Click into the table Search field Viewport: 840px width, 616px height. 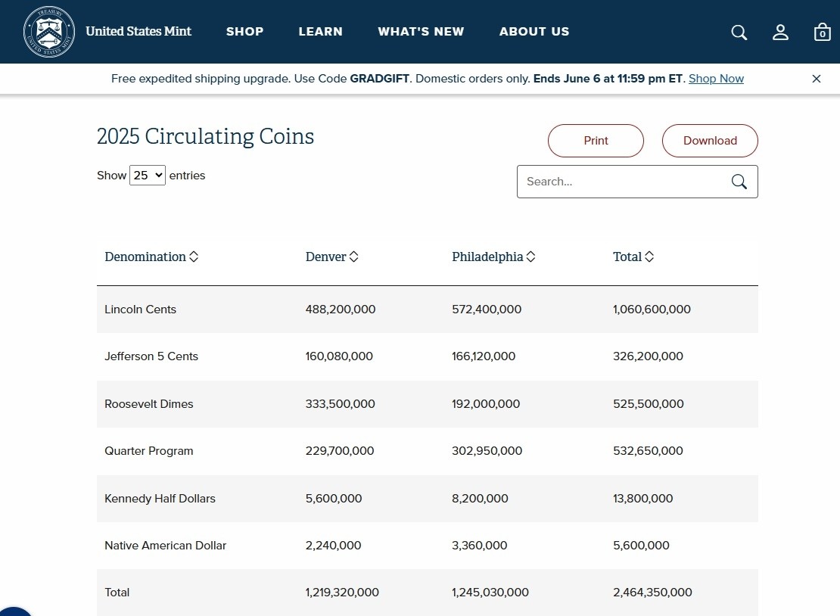621,182
